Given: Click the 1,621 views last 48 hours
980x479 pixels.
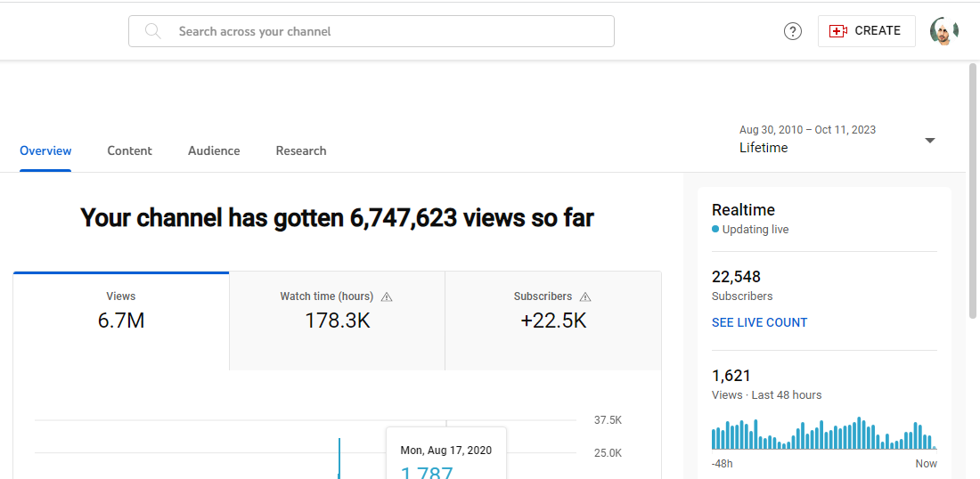Looking at the screenshot, I should [731, 376].
